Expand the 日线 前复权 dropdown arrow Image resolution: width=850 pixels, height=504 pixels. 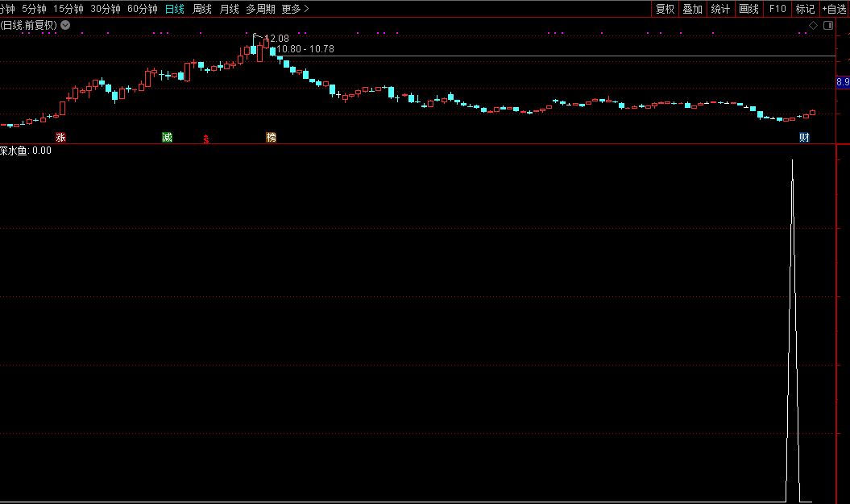(65, 25)
